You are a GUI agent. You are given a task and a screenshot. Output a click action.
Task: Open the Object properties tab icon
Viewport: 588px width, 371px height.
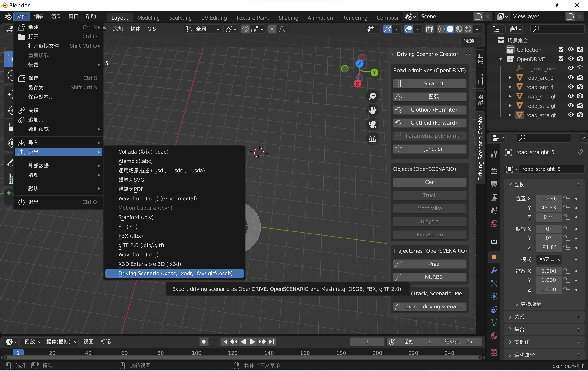tap(494, 257)
